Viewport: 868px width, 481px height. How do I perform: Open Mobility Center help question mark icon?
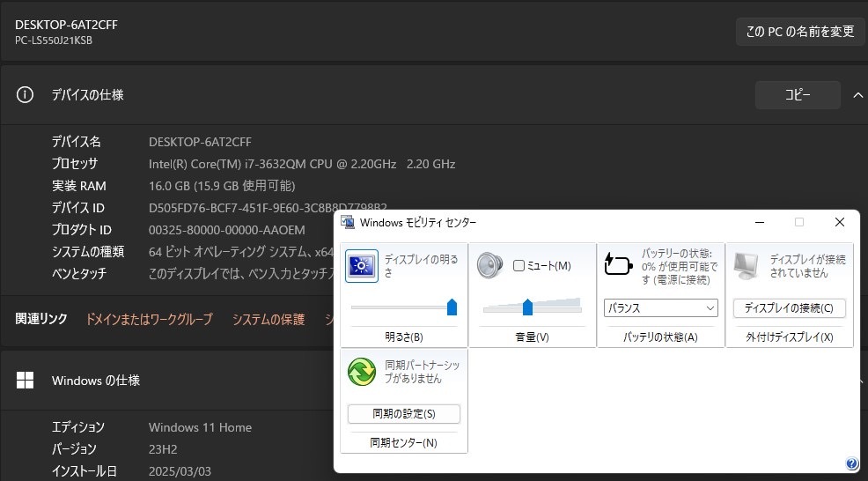[x=851, y=463]
